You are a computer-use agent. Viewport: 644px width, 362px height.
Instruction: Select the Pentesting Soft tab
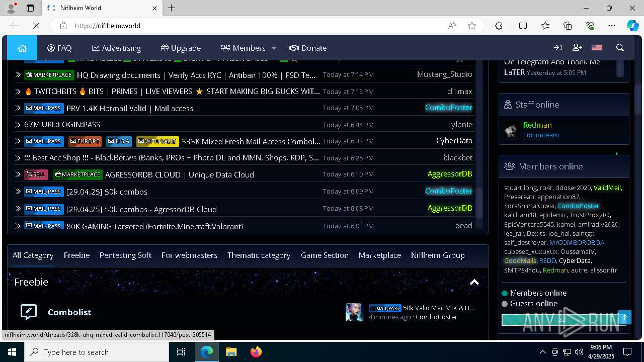click(x=125, y=255)
